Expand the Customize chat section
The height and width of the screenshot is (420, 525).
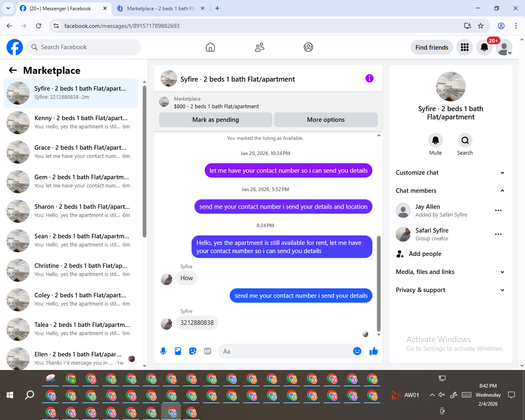point(450,173)
